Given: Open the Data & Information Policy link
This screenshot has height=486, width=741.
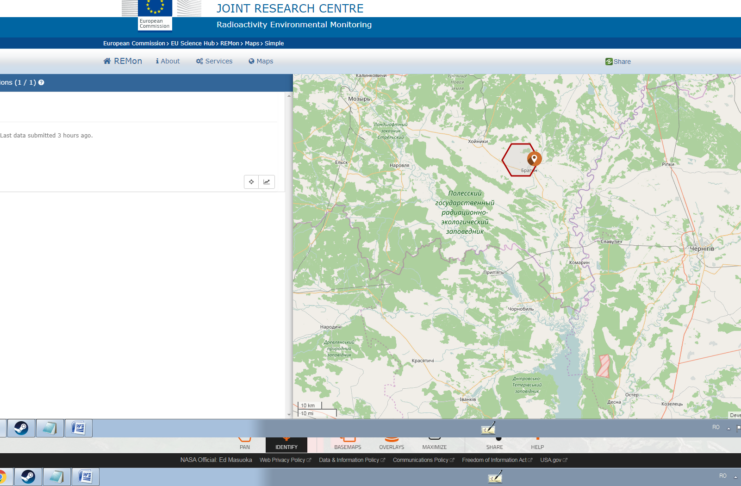Looking at the screenshot, I should click(x=352, y=460).
